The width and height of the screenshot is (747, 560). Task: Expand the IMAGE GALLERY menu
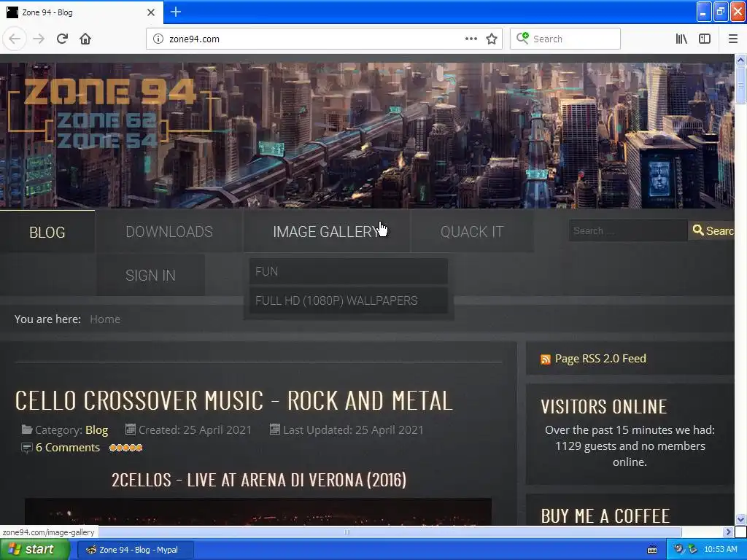327,232
